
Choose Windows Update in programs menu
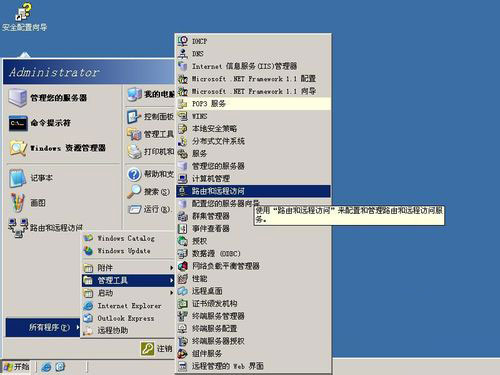(x=128, y=251)
